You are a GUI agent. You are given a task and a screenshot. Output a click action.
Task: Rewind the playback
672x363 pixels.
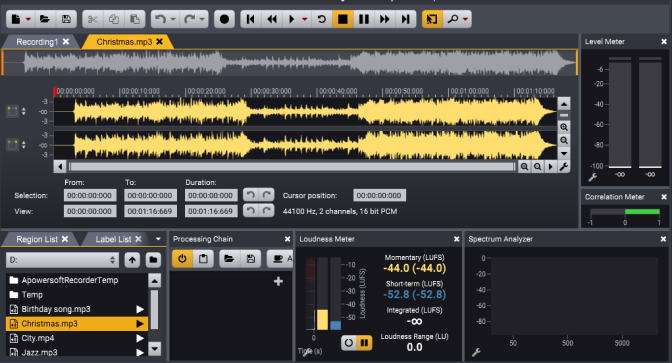point(272,19)
